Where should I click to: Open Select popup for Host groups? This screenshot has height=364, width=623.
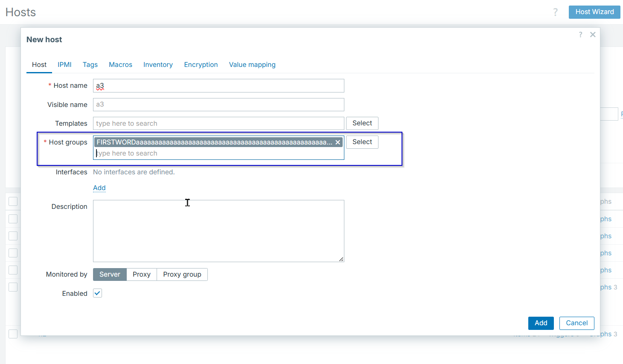pyautogui.click(x=362, y=142)
